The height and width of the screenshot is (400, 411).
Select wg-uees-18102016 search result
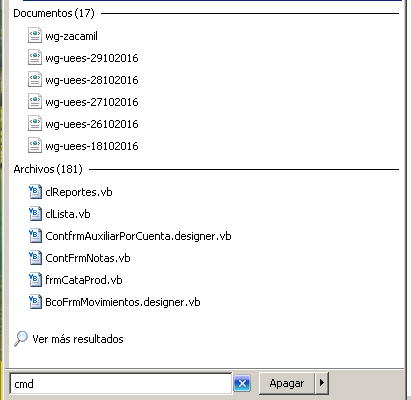click(83, 146)
